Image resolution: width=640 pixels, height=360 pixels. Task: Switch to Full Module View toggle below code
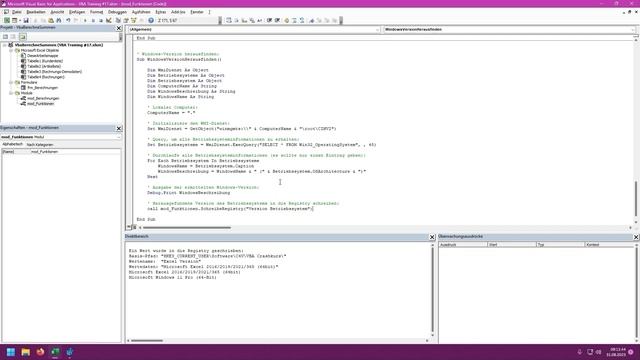(133, 227)
